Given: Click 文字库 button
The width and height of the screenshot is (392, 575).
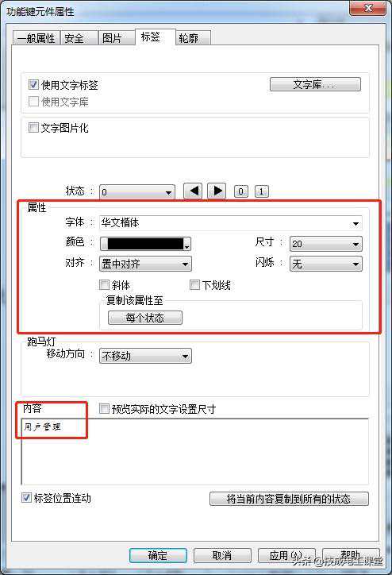Looking at the screenshot, I should coord(315,84).
